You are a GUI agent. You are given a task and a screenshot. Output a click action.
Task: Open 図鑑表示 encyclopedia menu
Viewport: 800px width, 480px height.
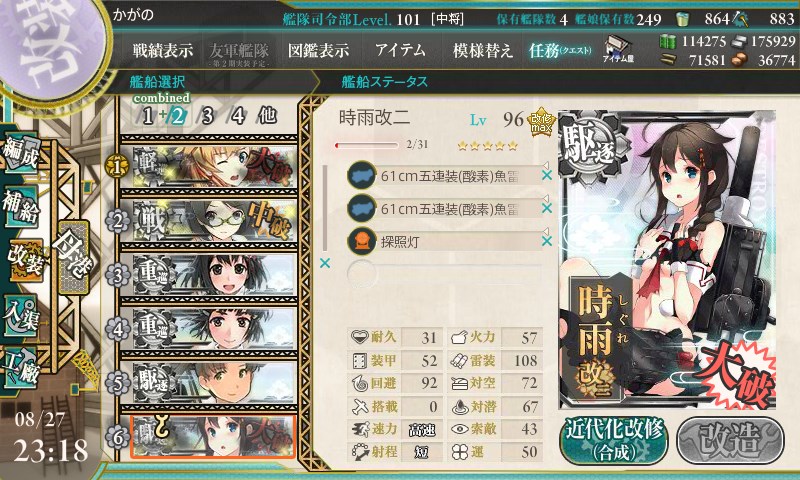point(318,50)
